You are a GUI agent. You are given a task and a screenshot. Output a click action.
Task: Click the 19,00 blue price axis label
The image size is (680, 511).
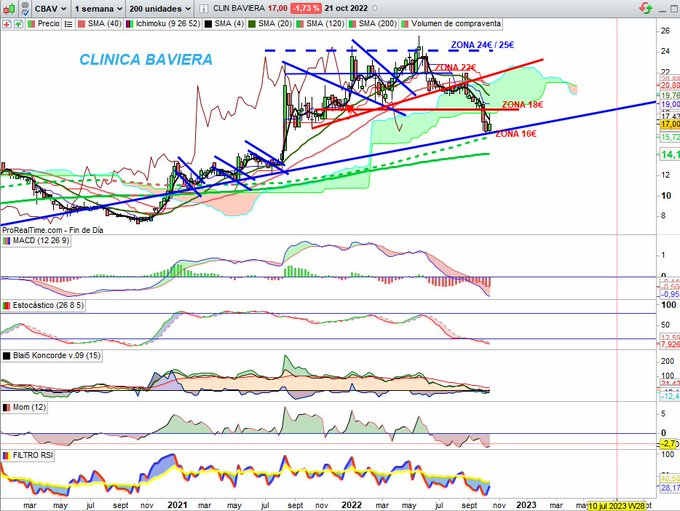670,105
